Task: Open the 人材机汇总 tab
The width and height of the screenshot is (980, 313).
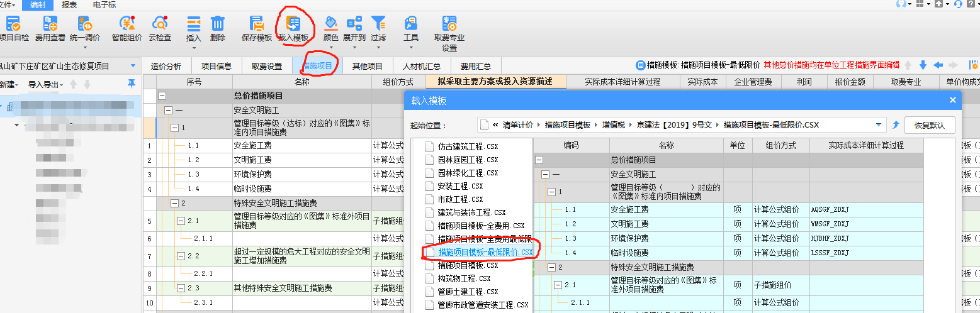Action: click(x=421, y=66)
